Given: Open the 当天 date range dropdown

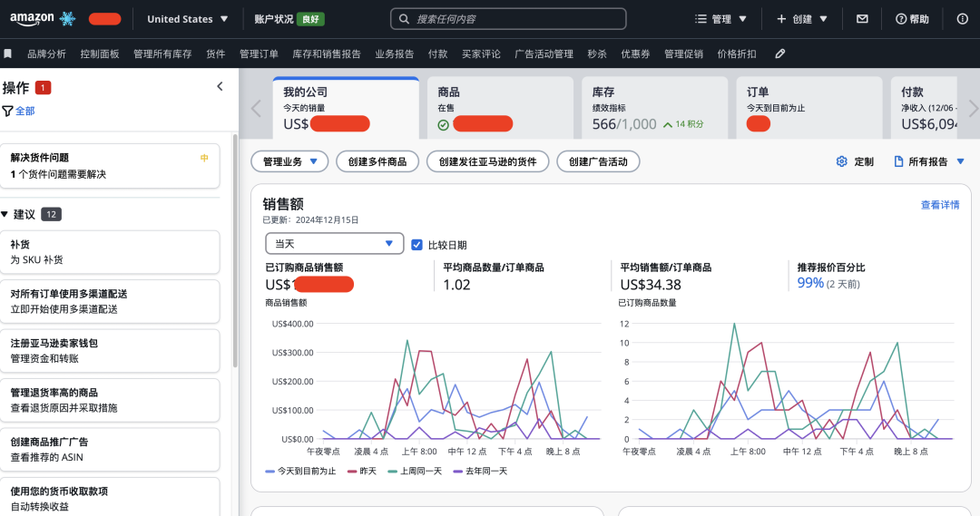Looking at the screenshot, I should [x=334, y=244].
